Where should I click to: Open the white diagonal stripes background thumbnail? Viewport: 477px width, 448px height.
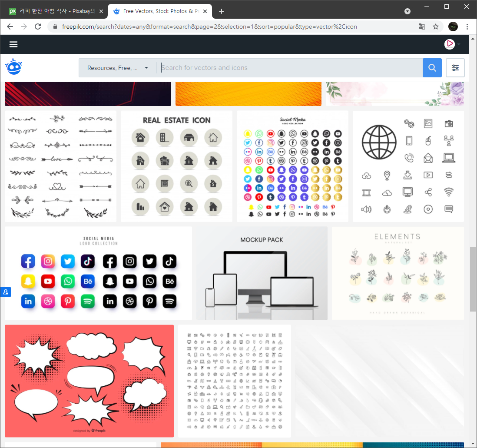tap(380, 381)
